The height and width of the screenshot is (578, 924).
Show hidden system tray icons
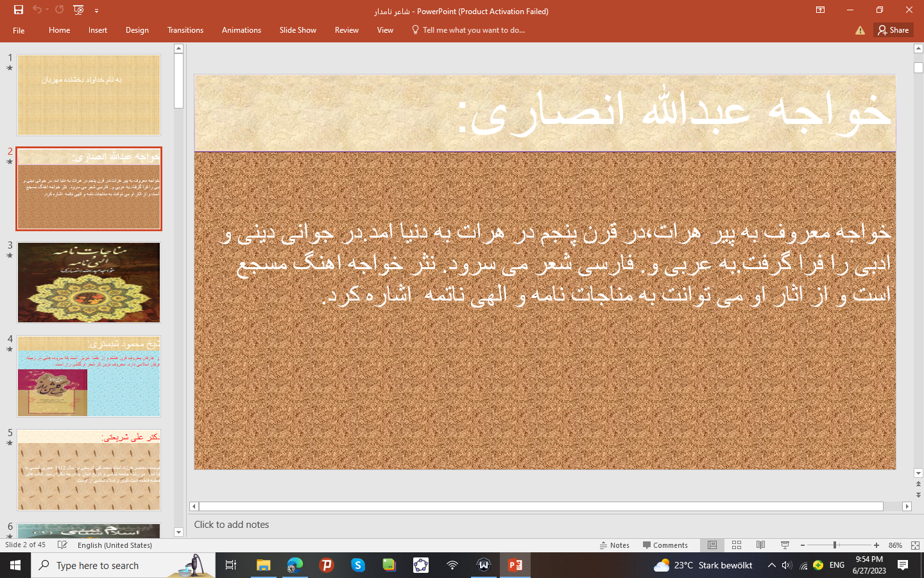coord(771,565)
